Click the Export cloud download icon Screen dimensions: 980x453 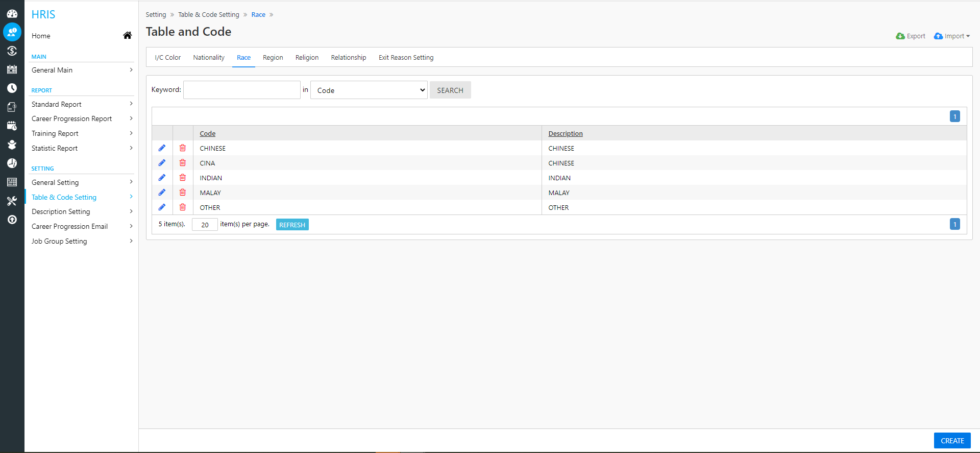[x=900, y=36]
